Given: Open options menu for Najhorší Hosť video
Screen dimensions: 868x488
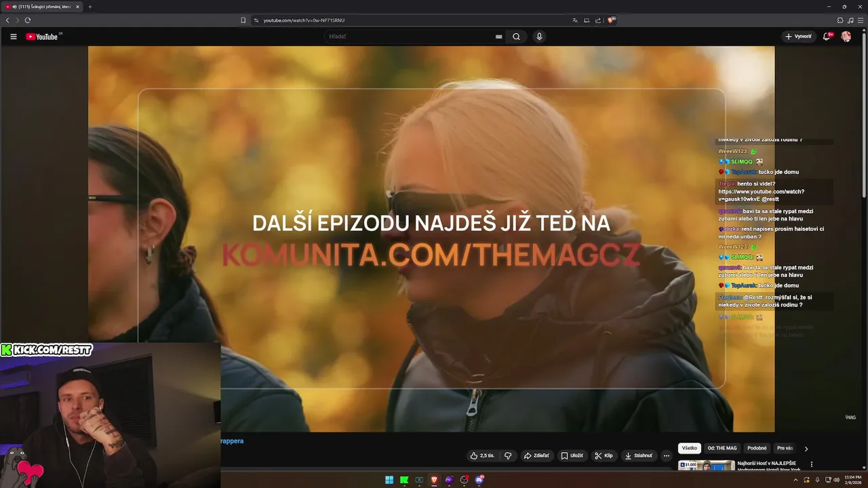Looking at the screenshot, I should (812, 464).
